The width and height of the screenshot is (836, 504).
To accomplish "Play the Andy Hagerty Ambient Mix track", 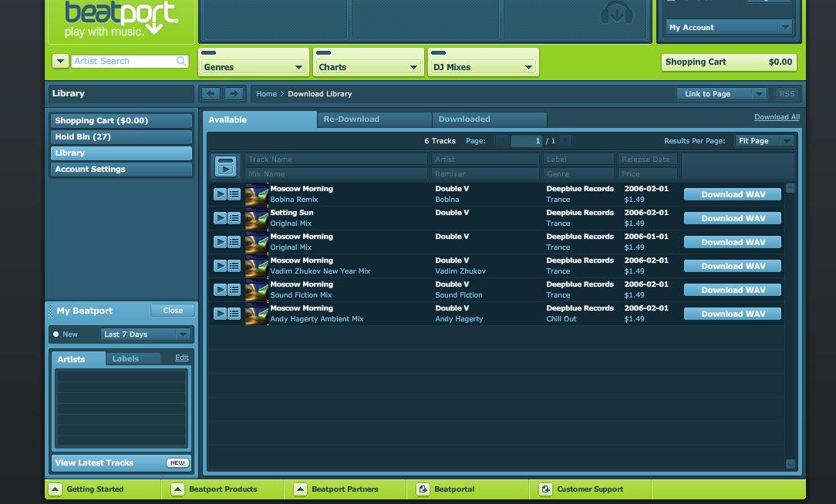I will [x=221, y=314].
